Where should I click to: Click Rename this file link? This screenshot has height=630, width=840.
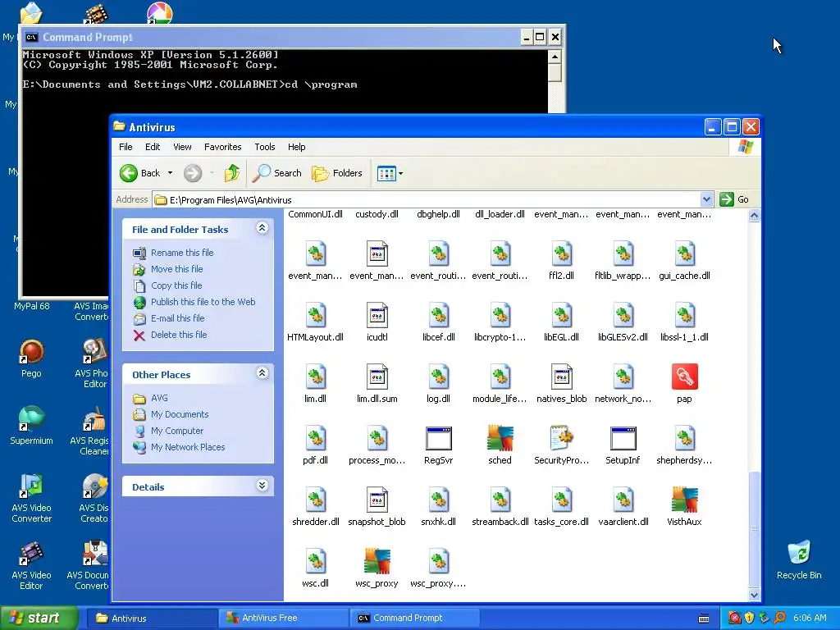coord(182,253)
